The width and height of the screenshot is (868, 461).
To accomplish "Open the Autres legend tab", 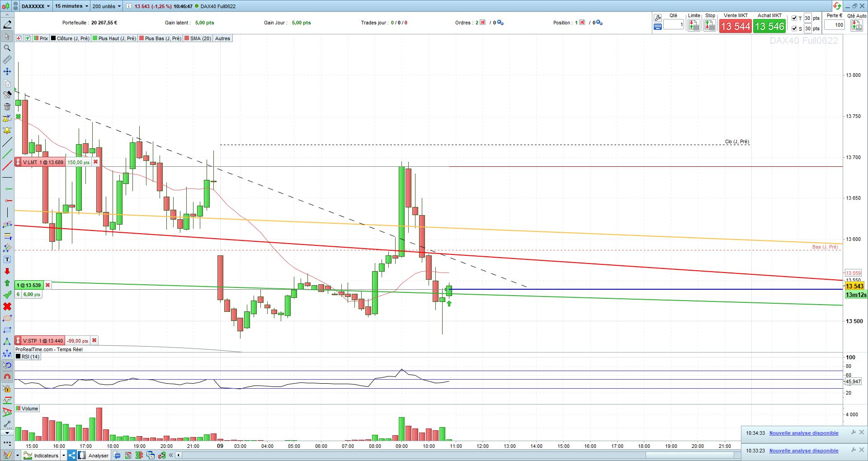I will click(222, 38).
